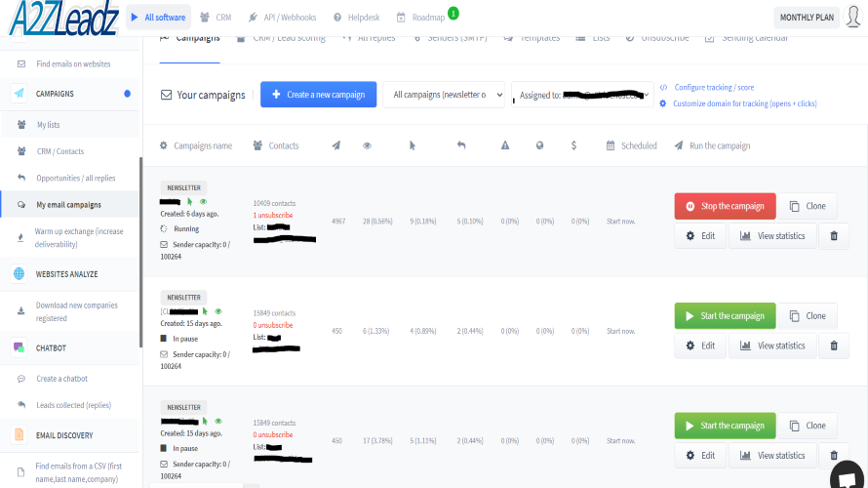Click the dollar revenue column header icon
This screenshot has height=488, width=868.
point(573,145)
